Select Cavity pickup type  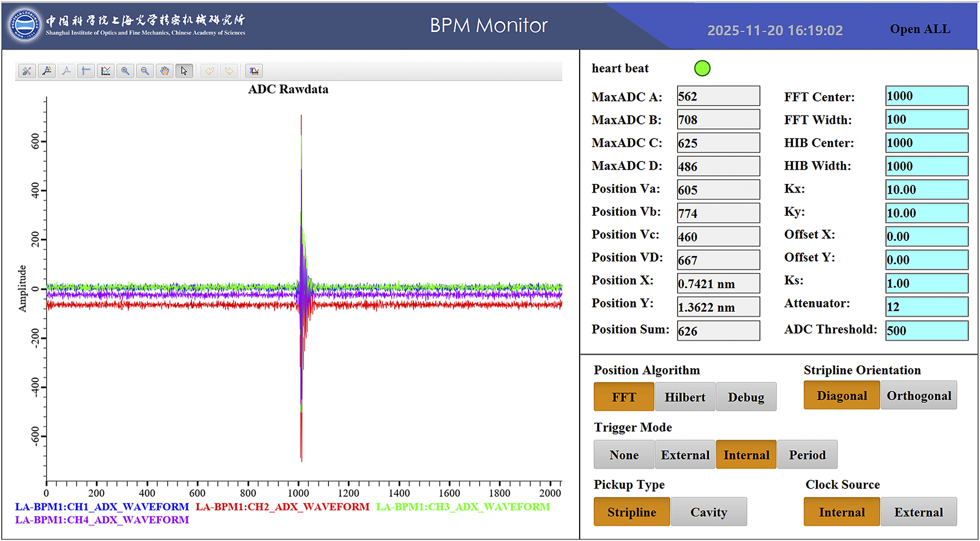[x=708, y=512]
